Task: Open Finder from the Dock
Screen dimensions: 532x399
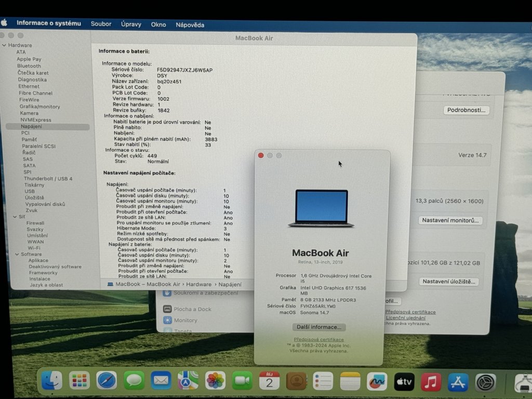Action: [x=51, y=381]
